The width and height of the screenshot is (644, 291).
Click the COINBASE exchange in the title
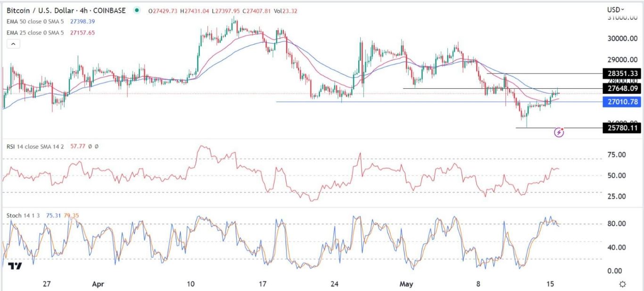pyautogui.click(x=112, y=10)
